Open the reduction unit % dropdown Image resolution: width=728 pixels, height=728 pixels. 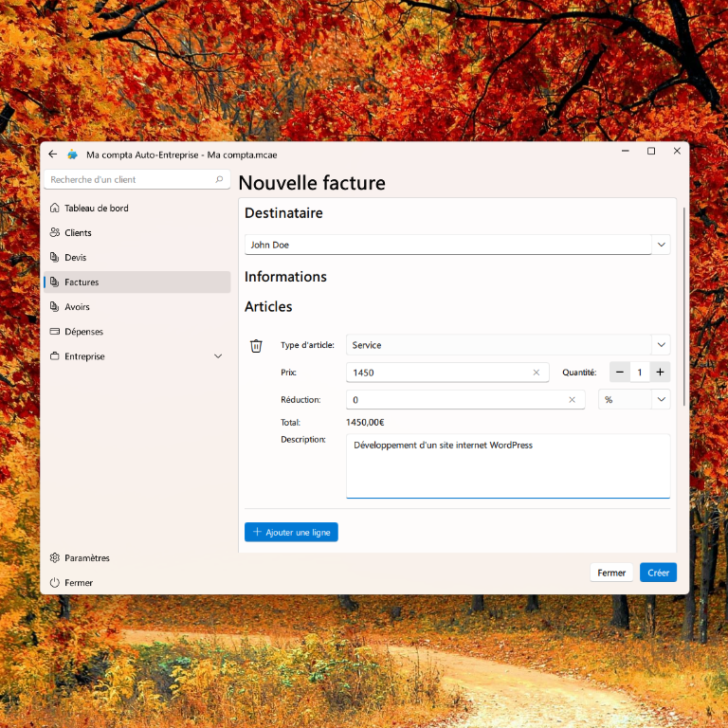(661, 400)
